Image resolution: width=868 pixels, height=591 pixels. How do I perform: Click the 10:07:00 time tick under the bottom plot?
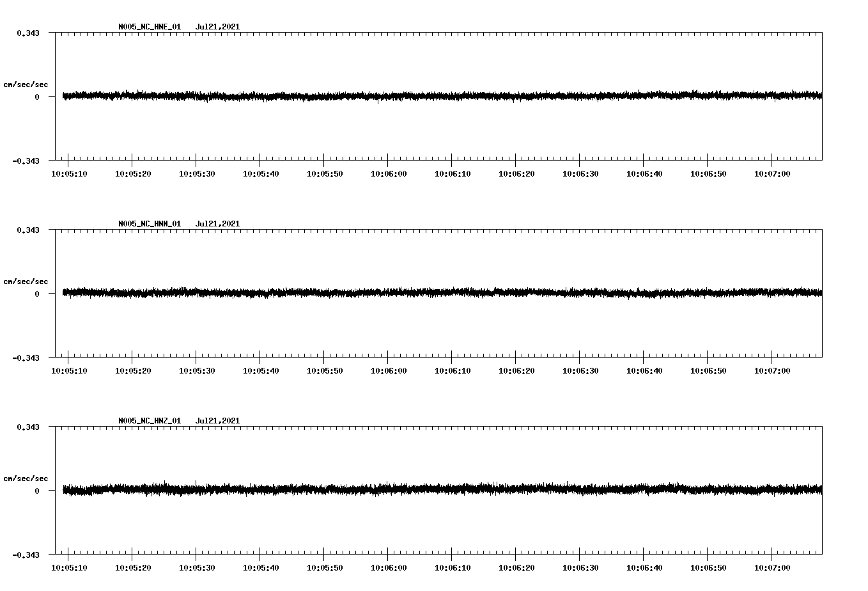click(x=773, y=567)
